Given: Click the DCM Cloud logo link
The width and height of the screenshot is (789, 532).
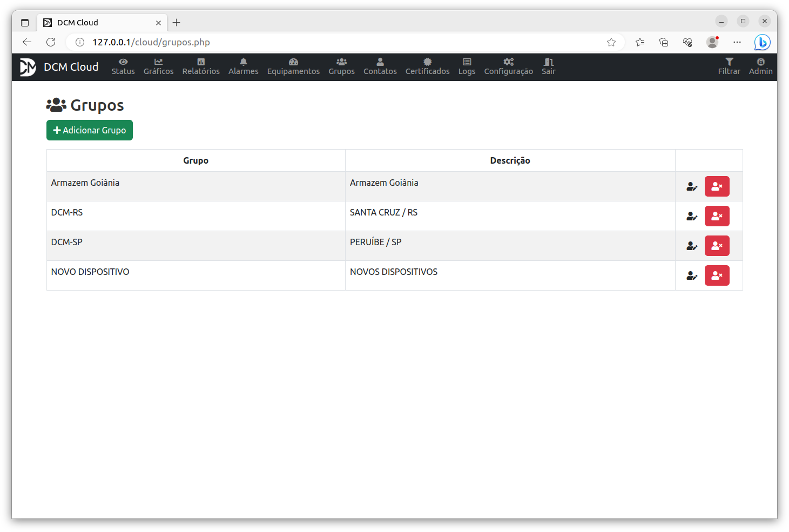Looking at the screenshot, I should (x=60, y=66).
